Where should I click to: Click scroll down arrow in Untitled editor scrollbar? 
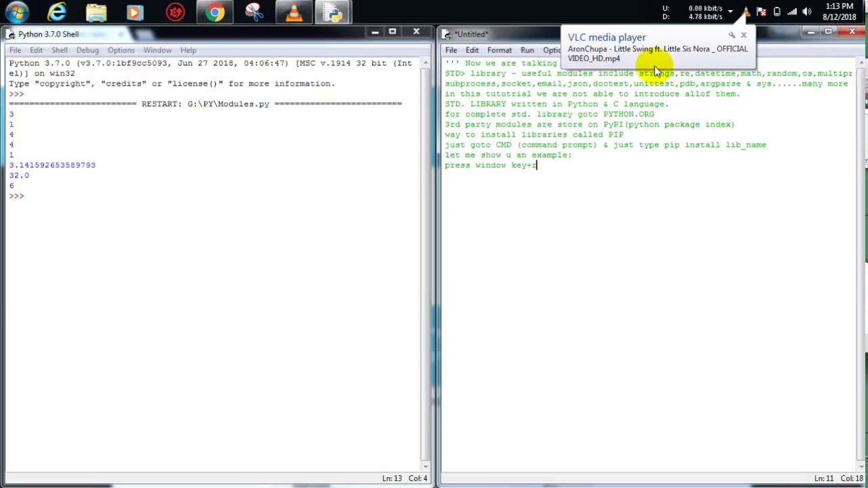click(x=861, y=466)
